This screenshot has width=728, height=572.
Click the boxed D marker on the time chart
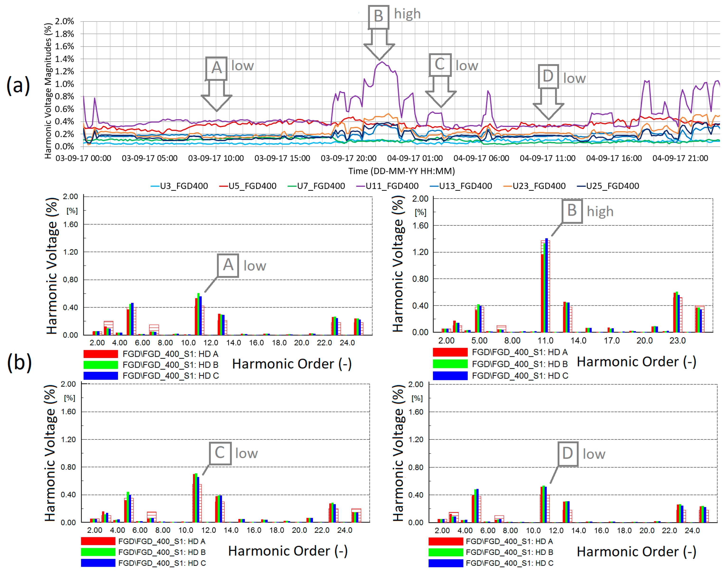(548, 76)
